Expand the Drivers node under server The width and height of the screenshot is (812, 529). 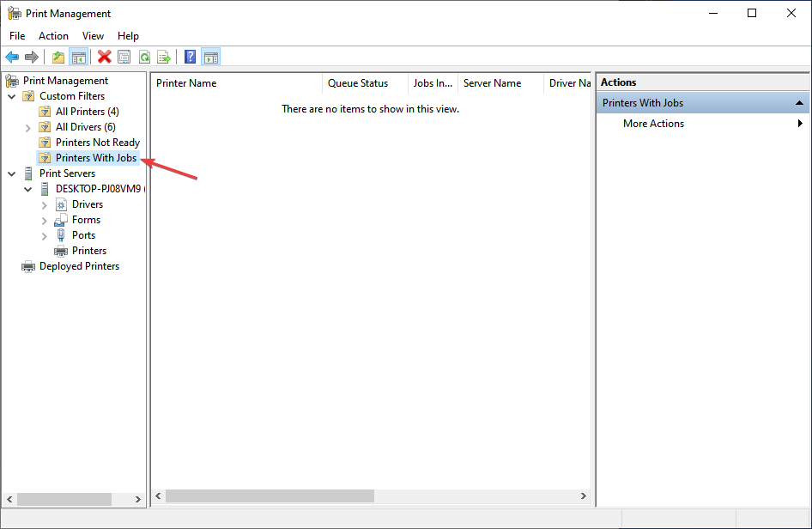44,205
